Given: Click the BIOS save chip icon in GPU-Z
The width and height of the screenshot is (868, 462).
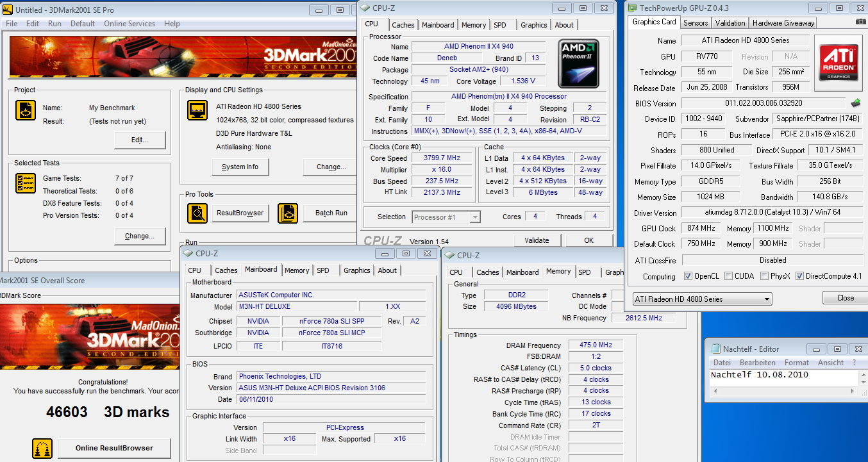Looking at the screenshot, I should tap(855, 103).
